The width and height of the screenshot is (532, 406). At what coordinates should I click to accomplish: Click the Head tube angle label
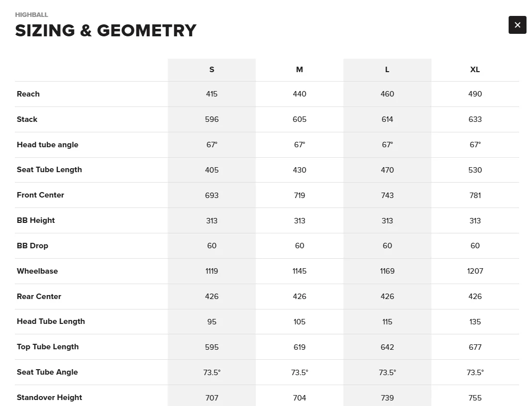coord(47,145)
